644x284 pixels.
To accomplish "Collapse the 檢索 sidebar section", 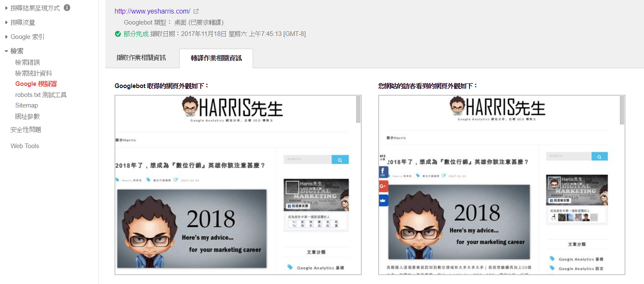I will (14, 51).
